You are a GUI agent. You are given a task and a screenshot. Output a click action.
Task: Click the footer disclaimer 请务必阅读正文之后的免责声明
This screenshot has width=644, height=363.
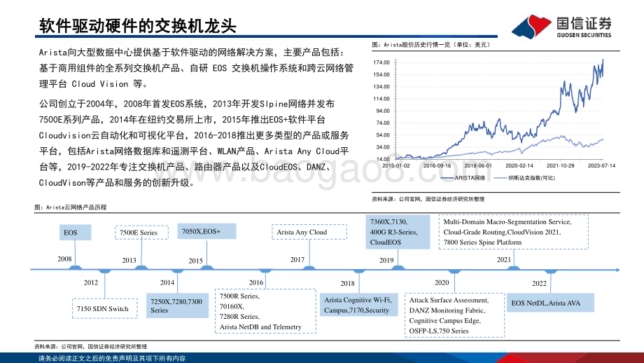[112, 358]
